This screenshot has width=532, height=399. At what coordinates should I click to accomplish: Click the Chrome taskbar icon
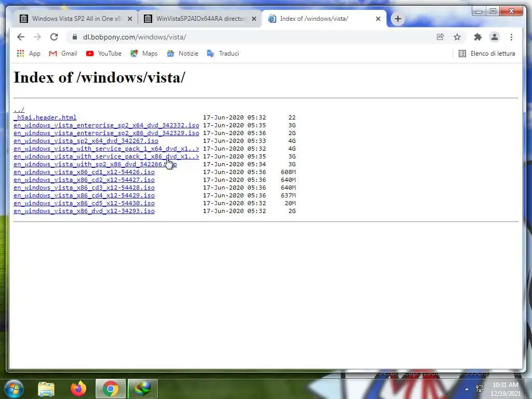tap(111, 389)
